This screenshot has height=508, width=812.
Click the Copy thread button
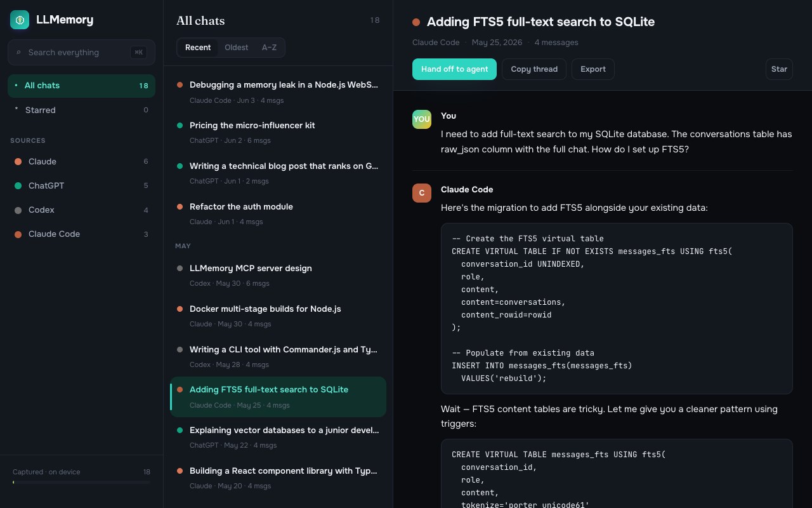tap(534, 69)
